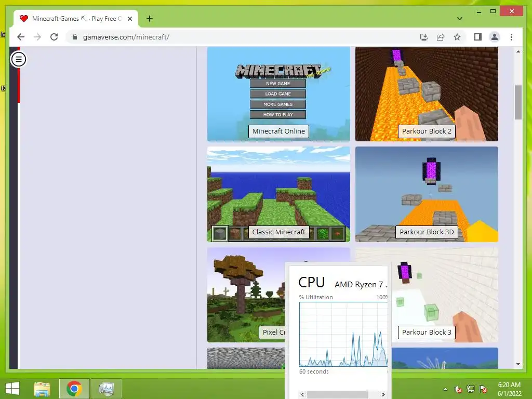
Task: Open Chrome's three-dot menu
Action: click(511, 37)
